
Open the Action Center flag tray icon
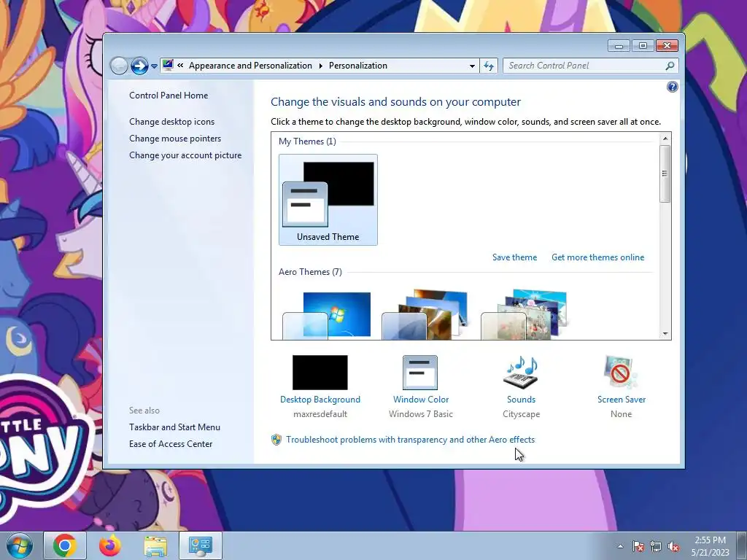coord(638,546)
